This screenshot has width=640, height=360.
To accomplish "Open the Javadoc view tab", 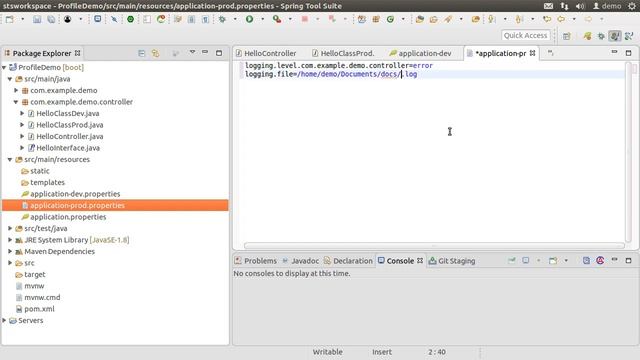I will pyautogui.click(x=301, y=260).
